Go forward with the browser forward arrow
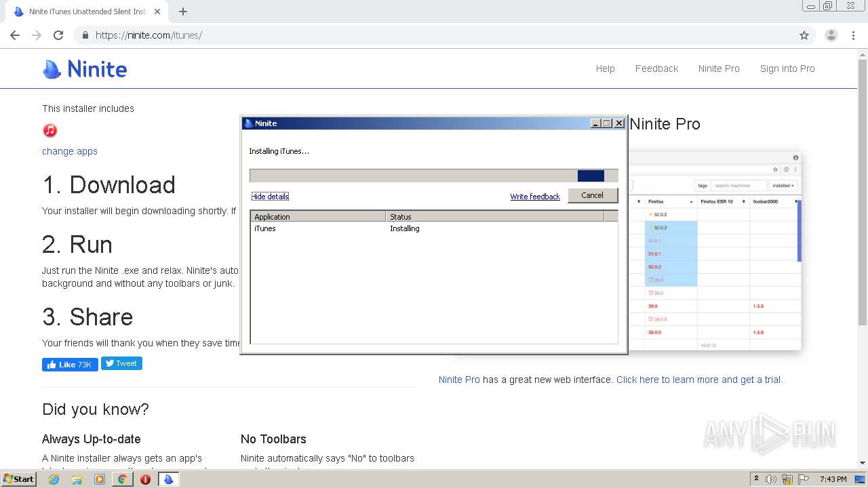 pos(37,35)
